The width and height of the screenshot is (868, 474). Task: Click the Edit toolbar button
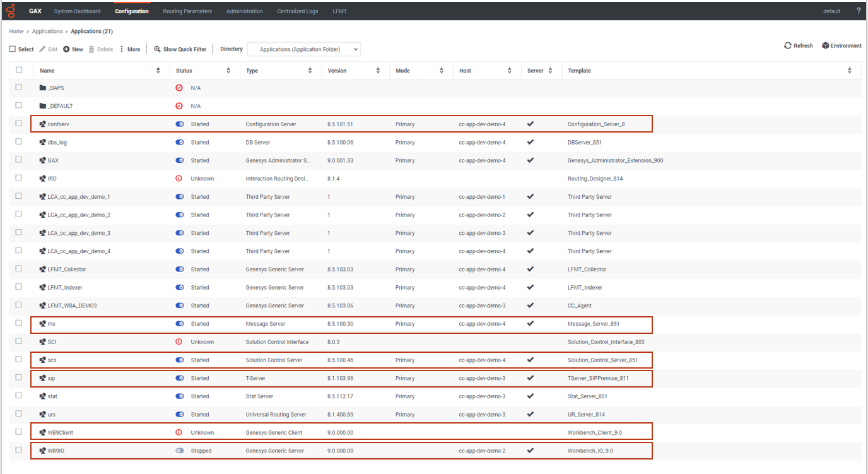coord(49,49)
